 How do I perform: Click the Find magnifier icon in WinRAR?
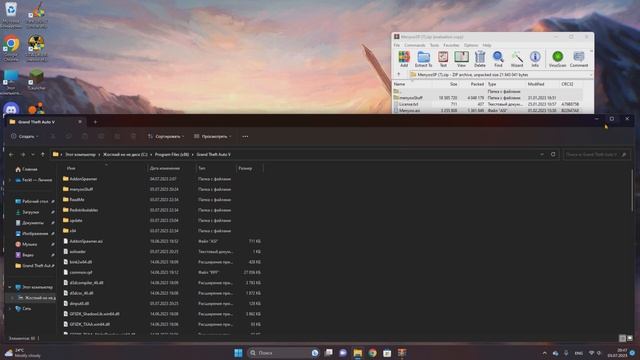tap(498, 59)
